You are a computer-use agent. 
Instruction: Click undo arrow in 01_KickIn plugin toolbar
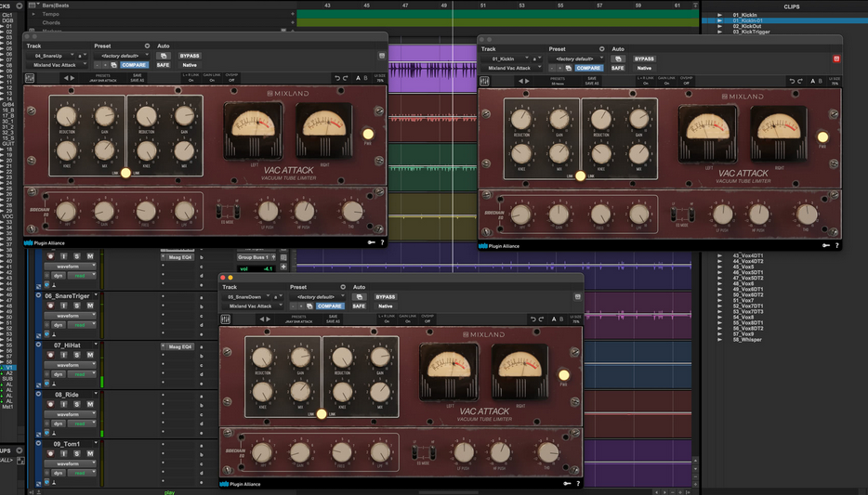[792, 81]
